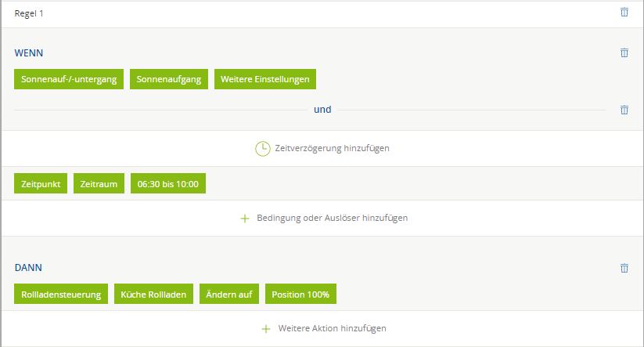Viewport: 644px width, 347px height.
Task: Click the Ändern auf chip
Action: point(228,295)
